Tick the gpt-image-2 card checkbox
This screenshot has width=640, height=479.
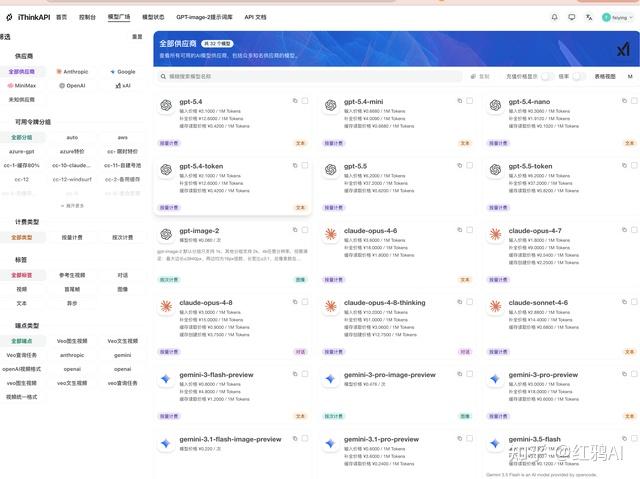pos(305,230)
